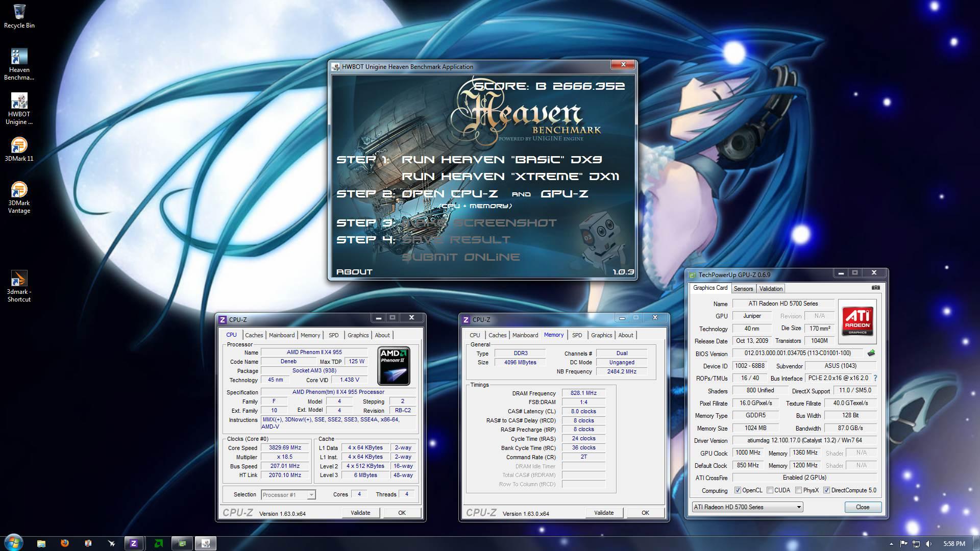This screenshot has width=980, height=551.
Task: Open Windows Explorer from the taskbar
Action: (x=41, y=543)
